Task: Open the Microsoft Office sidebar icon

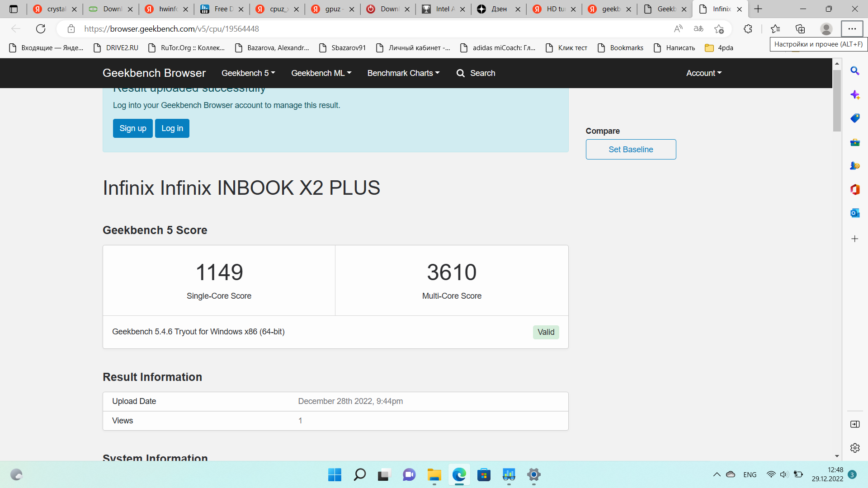Action: coord(855,189)
